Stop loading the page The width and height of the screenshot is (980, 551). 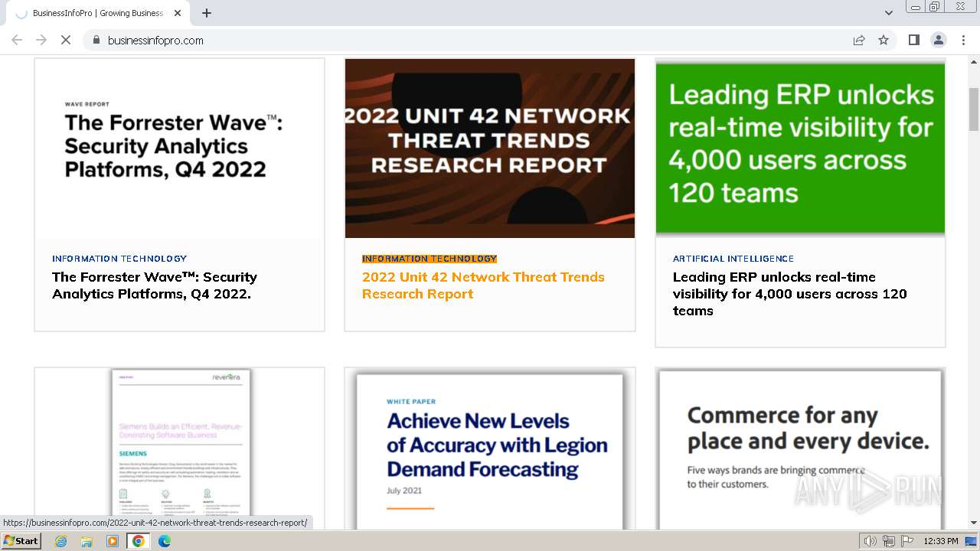[x=66, y=40]
